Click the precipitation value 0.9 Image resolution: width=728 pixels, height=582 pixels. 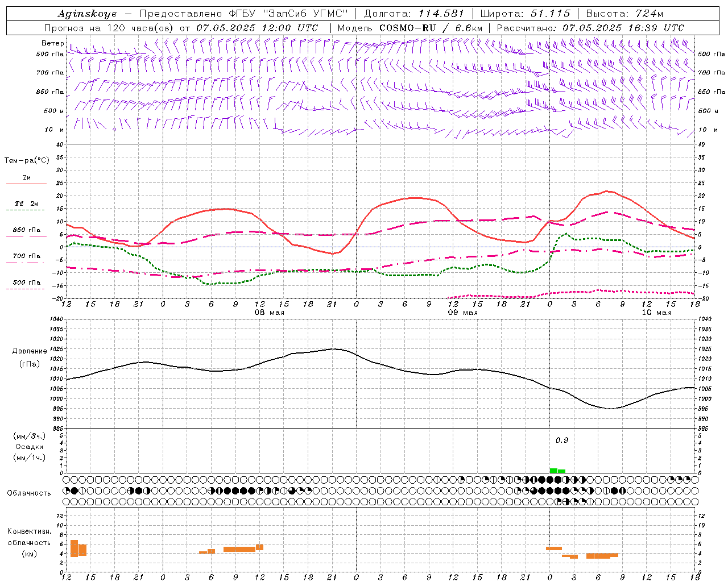point(562,440)
